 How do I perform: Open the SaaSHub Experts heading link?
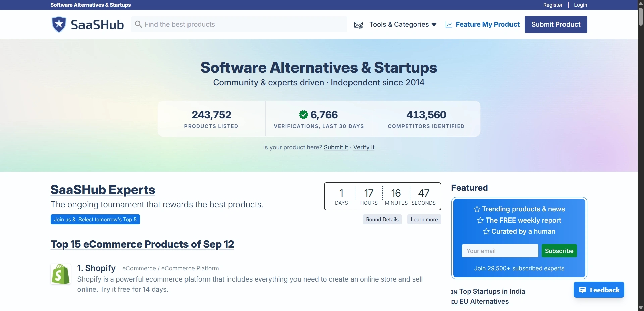pos(103,190)
